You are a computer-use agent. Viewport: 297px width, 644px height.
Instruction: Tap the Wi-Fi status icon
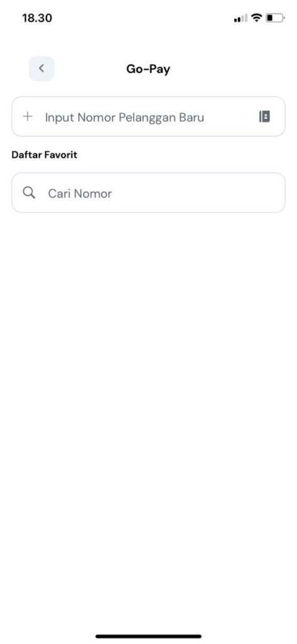point(257,18)
